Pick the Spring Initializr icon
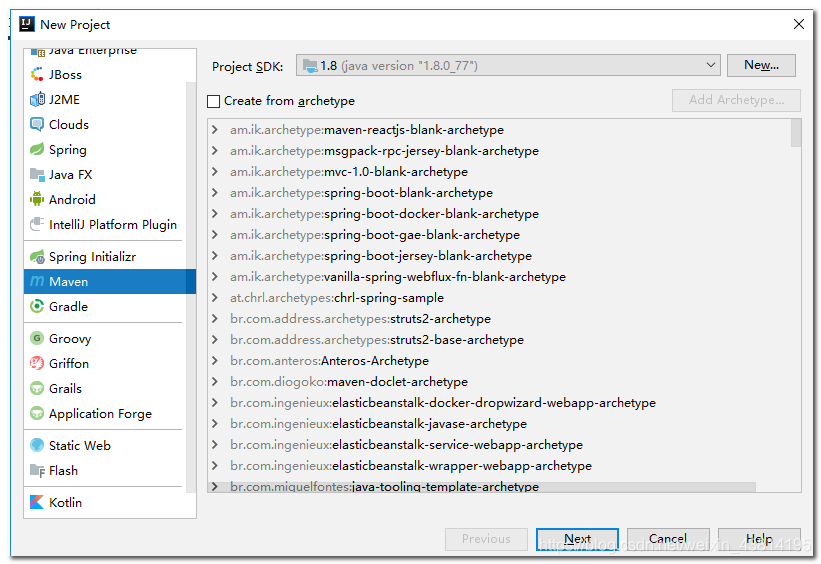The image size is (821, 564). tap(37, 257)
